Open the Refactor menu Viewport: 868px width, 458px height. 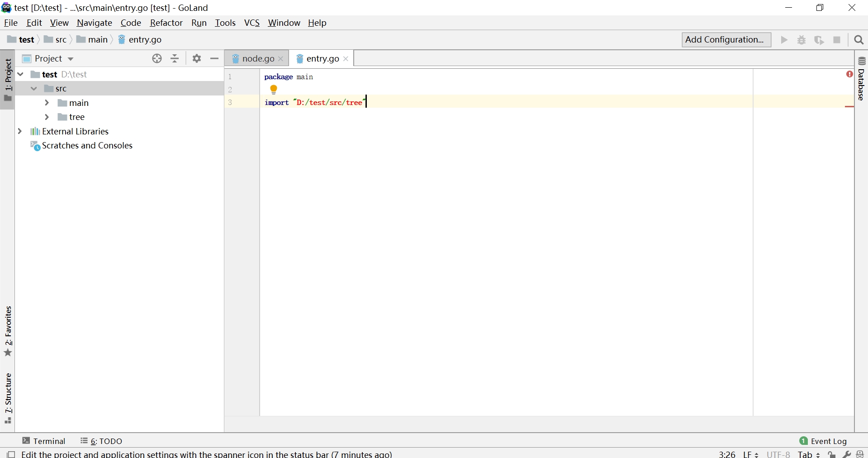click(166, 23)
